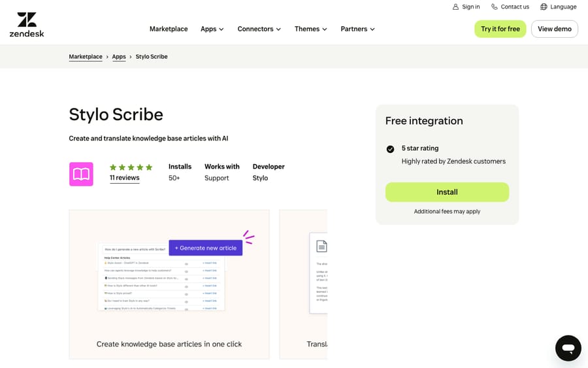This screenshot has height=368, width=588.
Task: Expand the Connectors dropdown menu
Action: point(259,29)
